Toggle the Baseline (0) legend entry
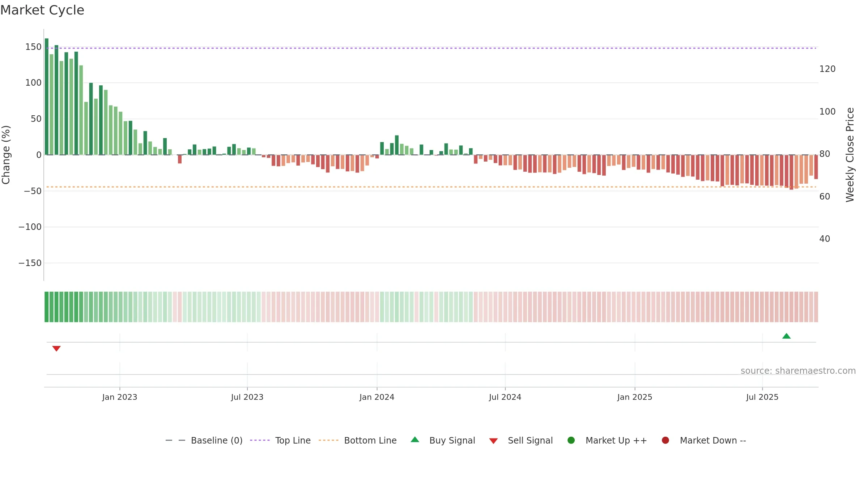Screen dimensions: 868x488 coord(204,440)
